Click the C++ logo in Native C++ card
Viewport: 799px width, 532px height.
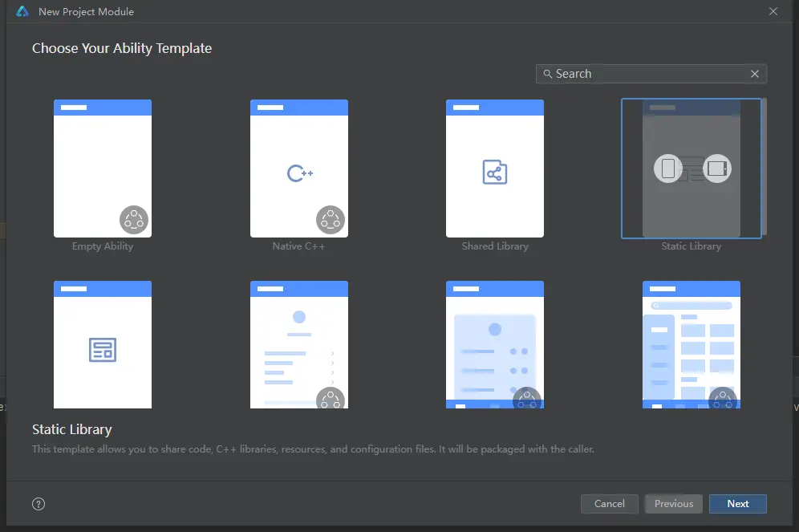300,173
